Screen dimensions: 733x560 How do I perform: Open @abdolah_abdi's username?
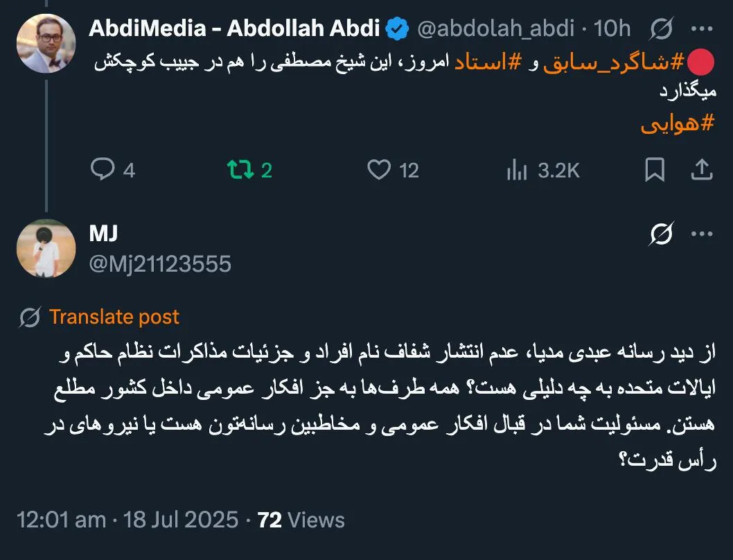click(x=493, y=28)
